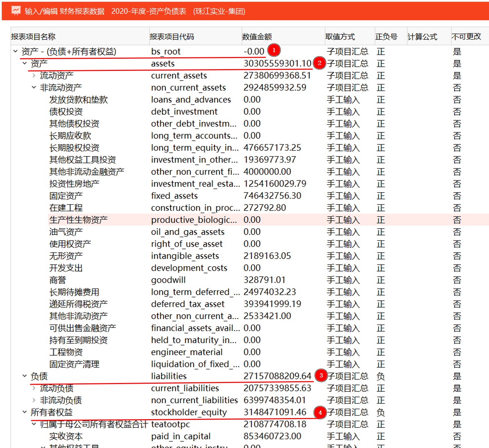Expand the 流动资产 node
Screen dimensions: 489x448
click(x=34, y=75)
